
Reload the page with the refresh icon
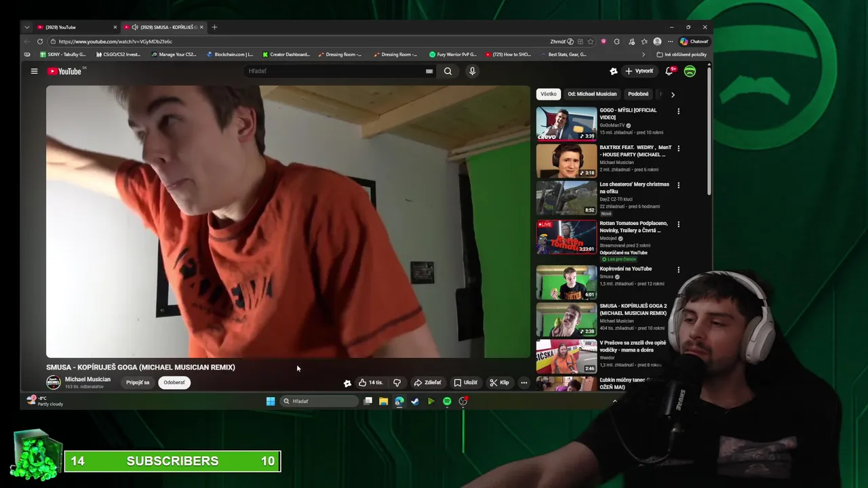(x=40, y=41)
